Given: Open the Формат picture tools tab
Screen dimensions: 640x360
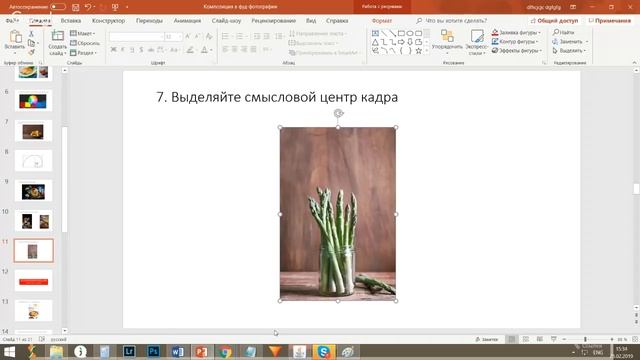Looking at the screenshot, I should pyautogui.click(x=382, y=20).
